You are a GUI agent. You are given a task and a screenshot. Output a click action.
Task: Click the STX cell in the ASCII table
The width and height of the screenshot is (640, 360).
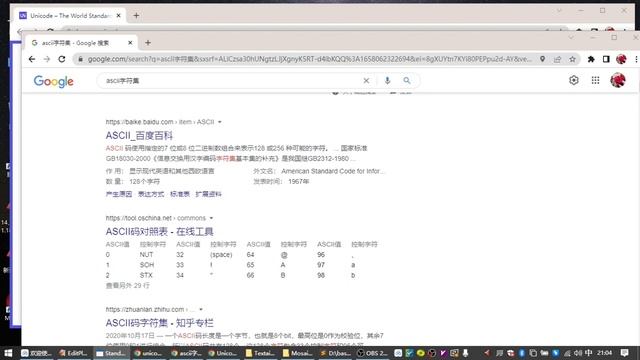pyautogui.click(x=146, y=276)
